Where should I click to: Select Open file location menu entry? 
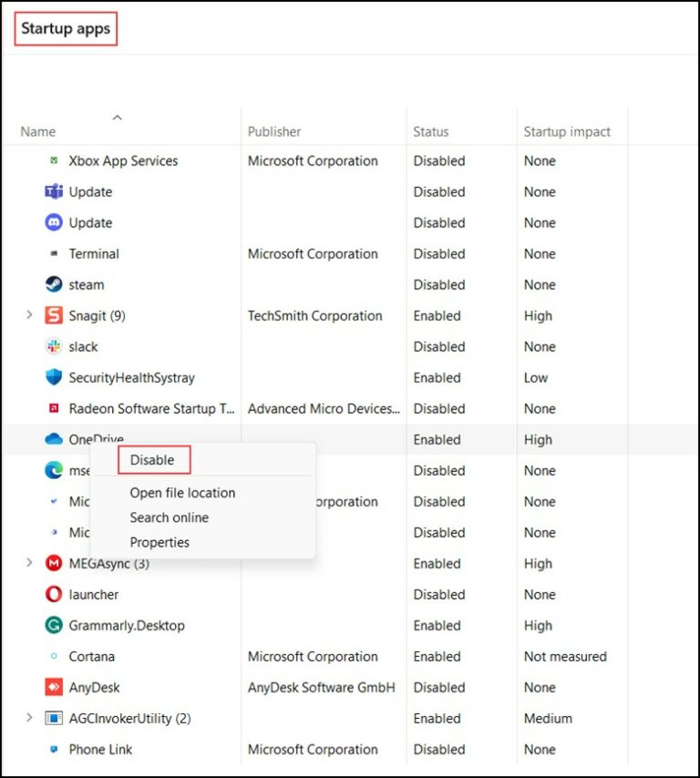tap(182, 493)
